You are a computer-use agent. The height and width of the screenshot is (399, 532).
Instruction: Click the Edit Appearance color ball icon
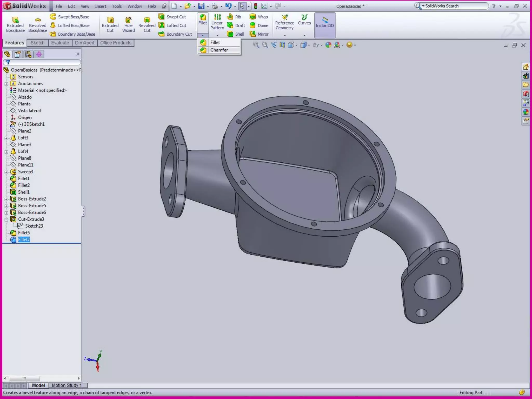coord(328,45)
